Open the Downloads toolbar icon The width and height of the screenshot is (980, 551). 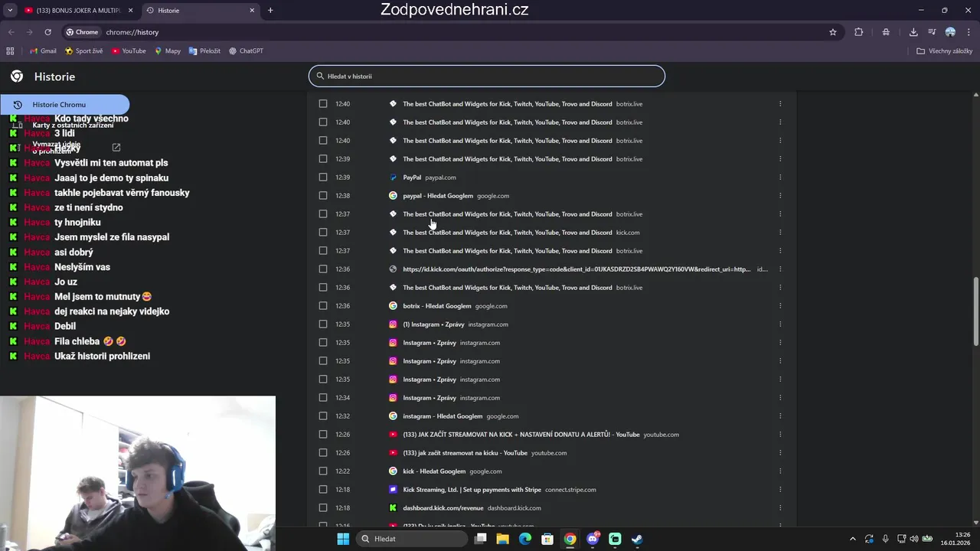(x=913, y=32)
